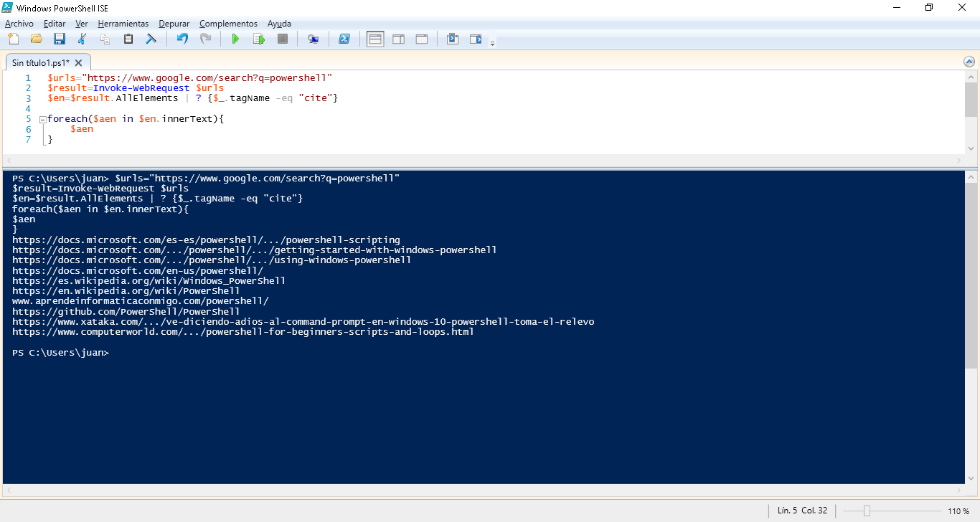Open new remote PowerShell tab icon

click(314, 39)
